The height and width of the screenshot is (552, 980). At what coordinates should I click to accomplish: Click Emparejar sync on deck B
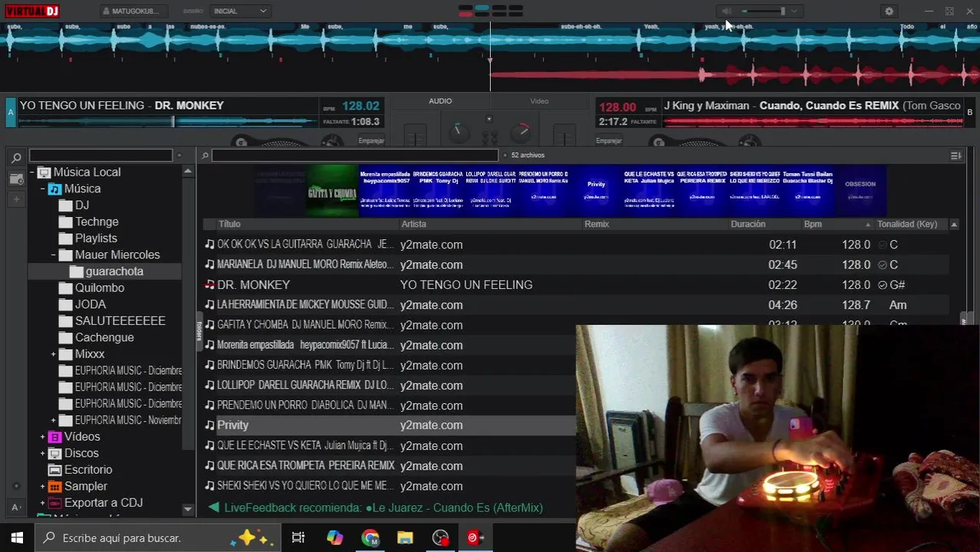click(609, 140)
